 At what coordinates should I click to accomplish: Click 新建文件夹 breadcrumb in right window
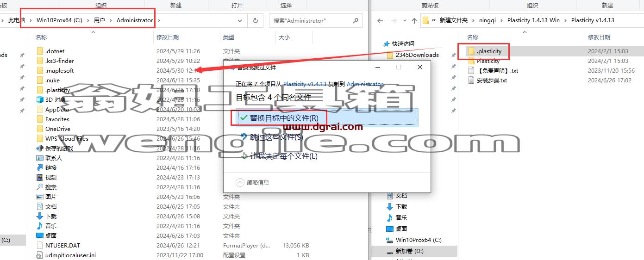pyautogui.click(x=453, y=20)
